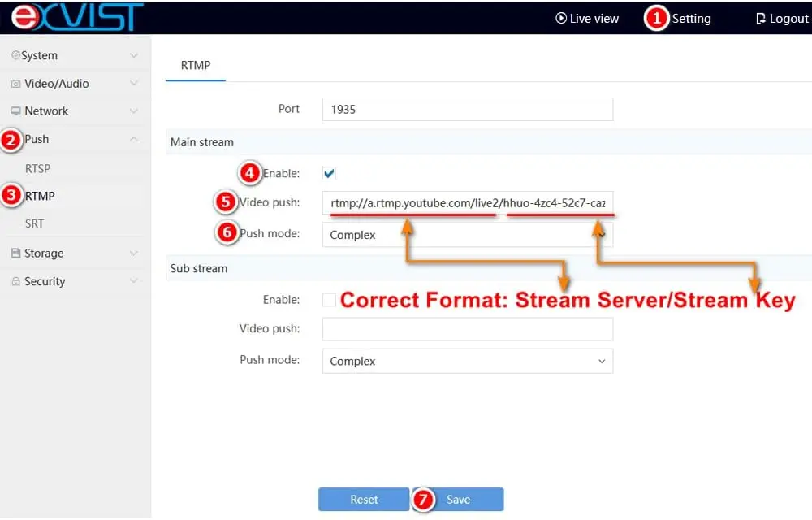Click the Storage disk icon

tap(15, 253)
